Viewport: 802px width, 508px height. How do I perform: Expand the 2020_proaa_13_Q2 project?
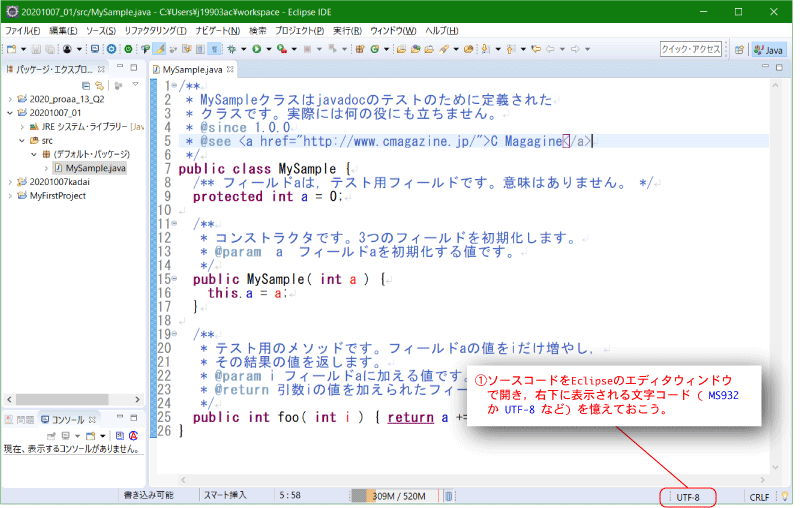tap(10, 99)
